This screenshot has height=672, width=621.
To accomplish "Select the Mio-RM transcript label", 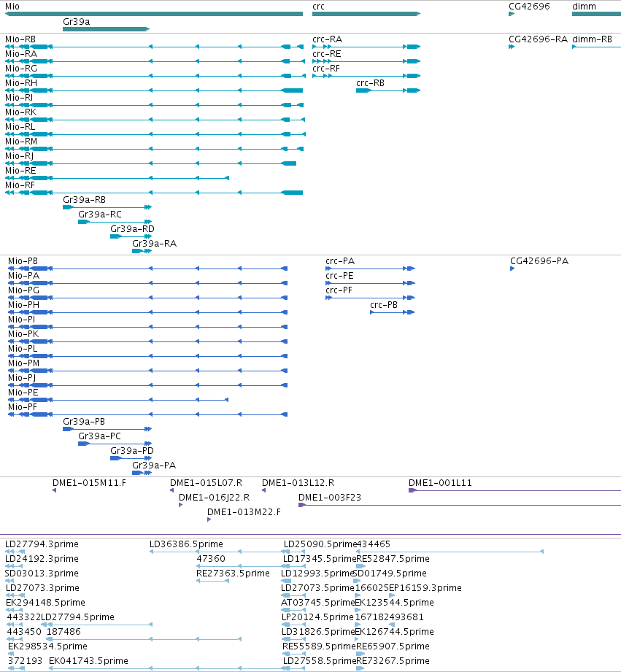I will (x=21, y=142).
